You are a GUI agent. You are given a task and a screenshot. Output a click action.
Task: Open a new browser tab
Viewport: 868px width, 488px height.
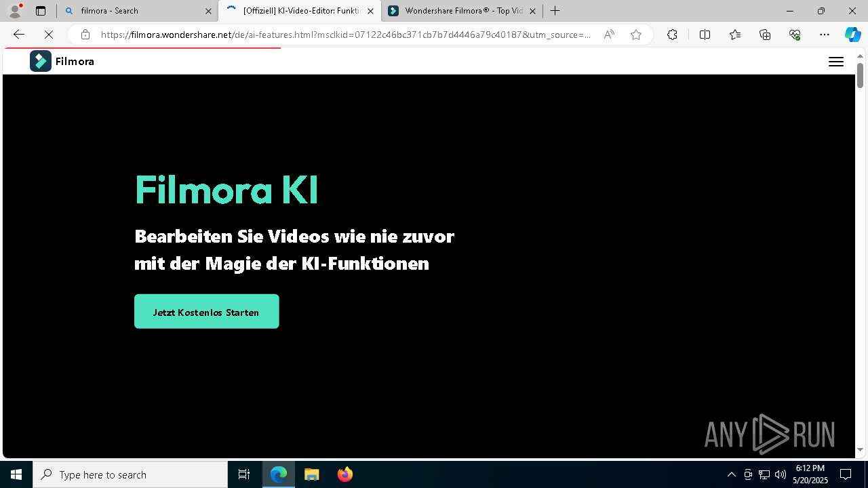click(555, 11)
